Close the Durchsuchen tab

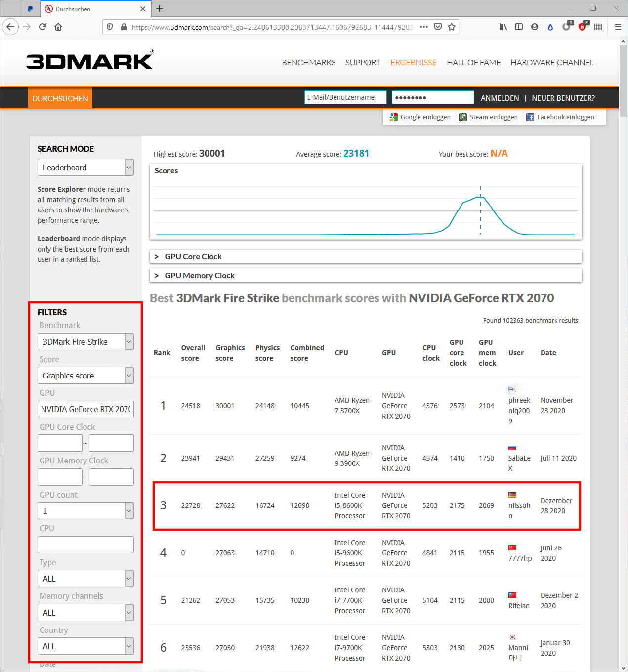pos(143,9)
